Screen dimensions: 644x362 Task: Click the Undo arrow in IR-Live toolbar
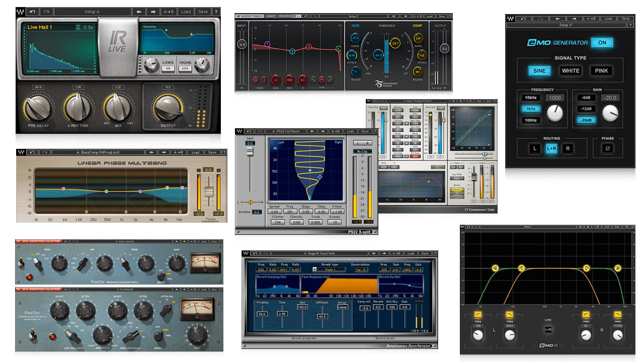[33, 11]
